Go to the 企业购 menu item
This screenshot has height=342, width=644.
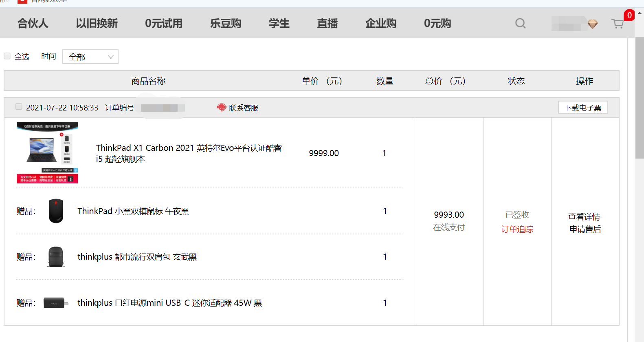(381, 23)
